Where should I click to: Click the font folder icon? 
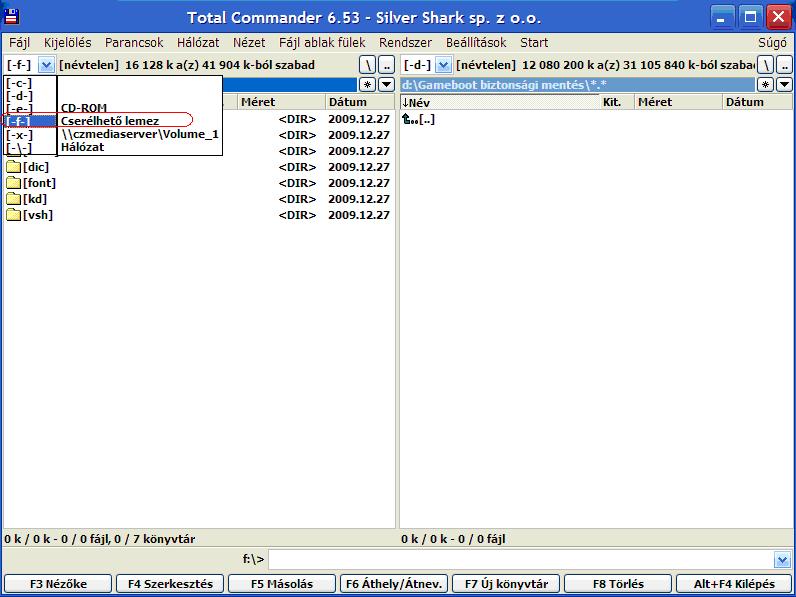coord(14,183)
